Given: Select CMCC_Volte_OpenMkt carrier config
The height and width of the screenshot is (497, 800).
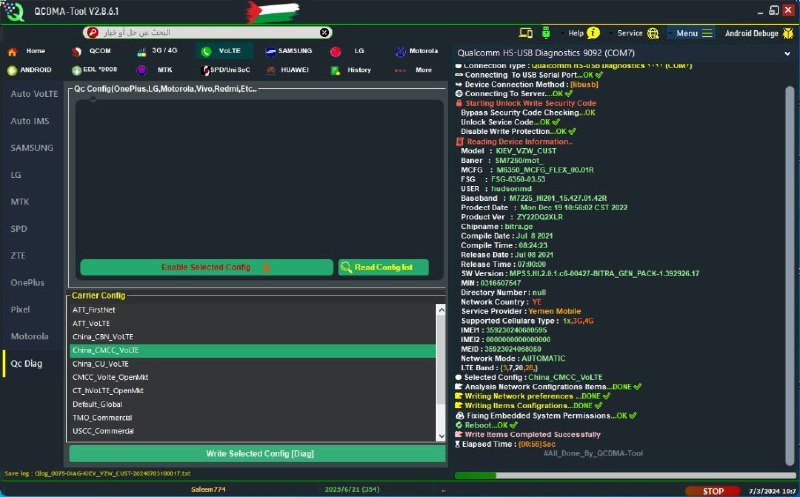Looking at the screenshot, I should 253,377.
